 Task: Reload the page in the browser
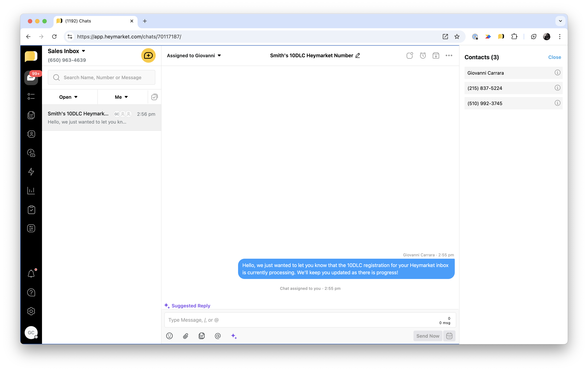point(54,37)
